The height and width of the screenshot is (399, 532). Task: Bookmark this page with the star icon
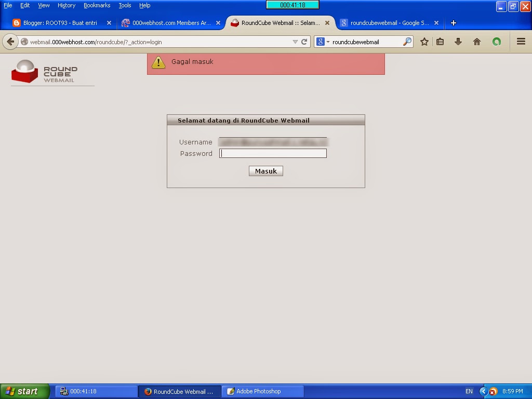tap(424, 42)
